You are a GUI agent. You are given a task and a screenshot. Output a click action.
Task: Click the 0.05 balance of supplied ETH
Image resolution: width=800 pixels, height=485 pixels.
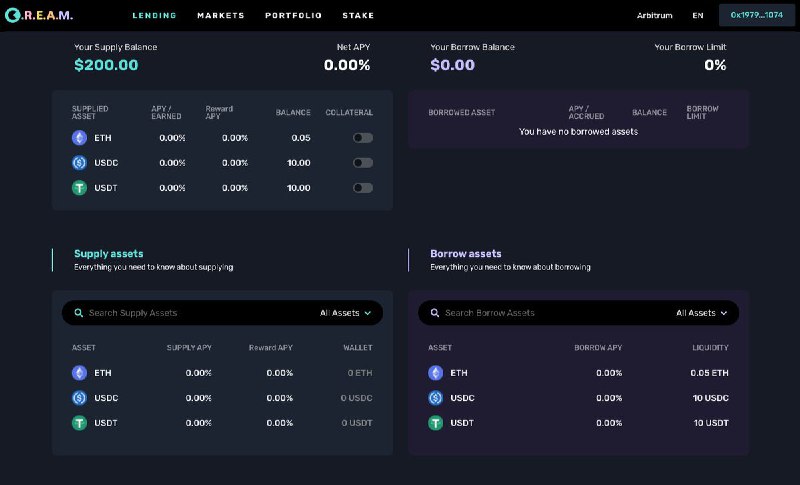click(301, 138)
